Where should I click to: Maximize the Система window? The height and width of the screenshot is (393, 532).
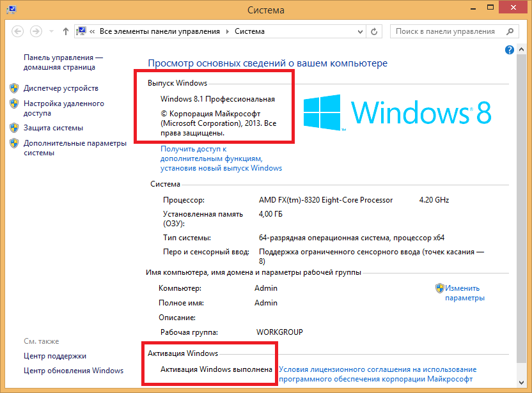[490, 8]
